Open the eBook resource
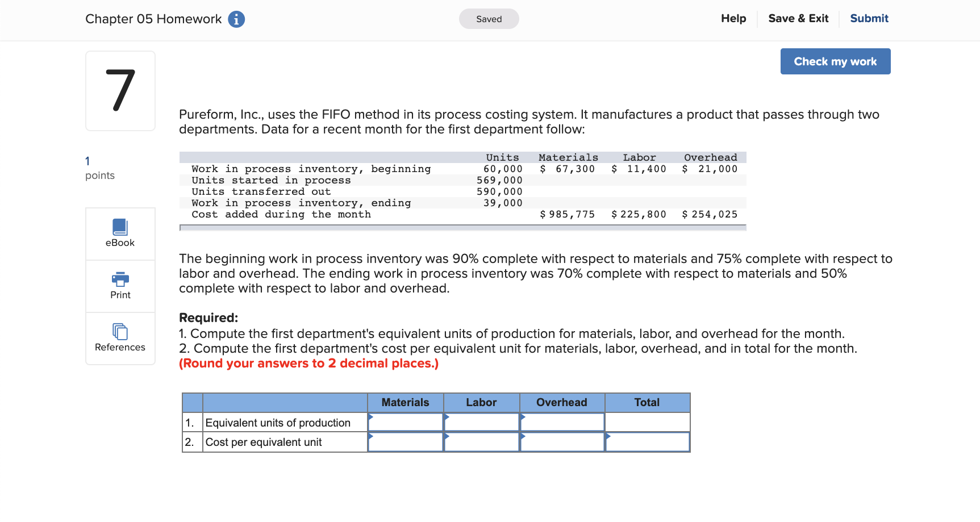 click(120, 233)
